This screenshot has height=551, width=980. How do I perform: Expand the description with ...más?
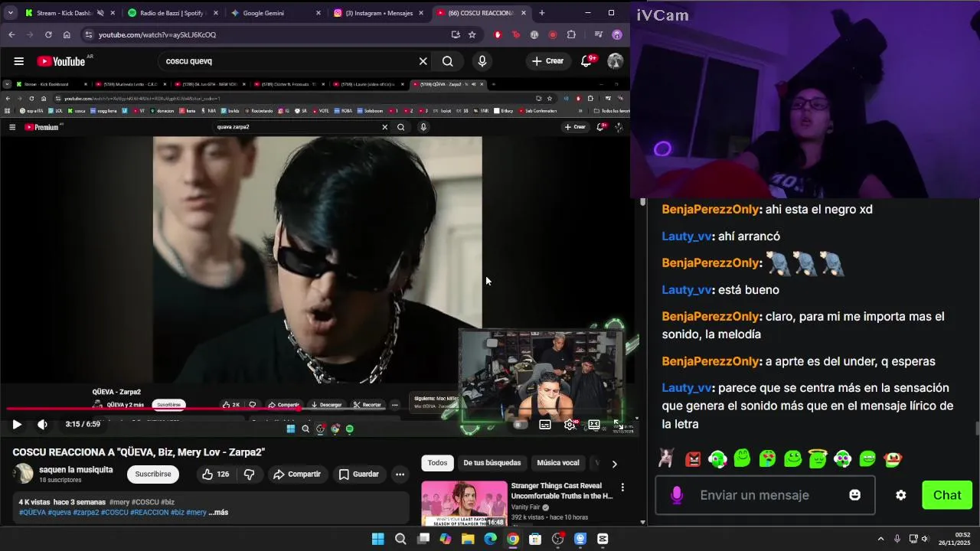(x=218, y=512)
